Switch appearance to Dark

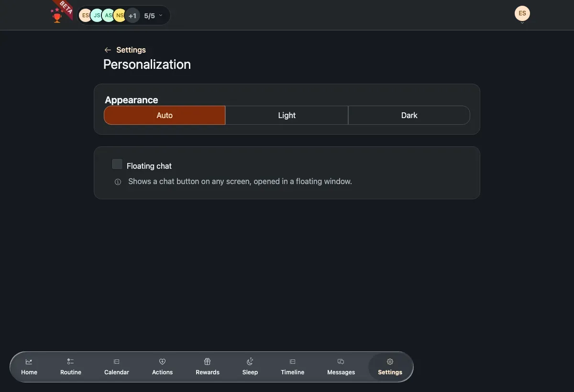(x=409, y=115)
